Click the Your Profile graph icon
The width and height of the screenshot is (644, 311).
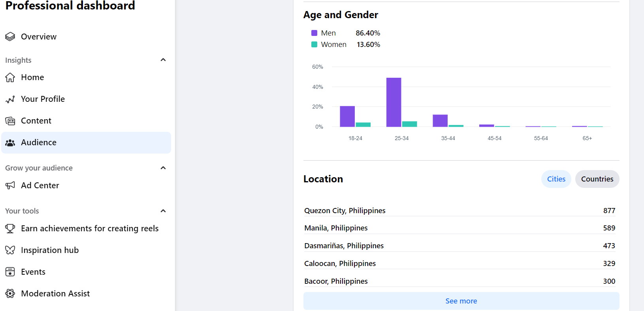pyautogui.click(x=10, y=99)
